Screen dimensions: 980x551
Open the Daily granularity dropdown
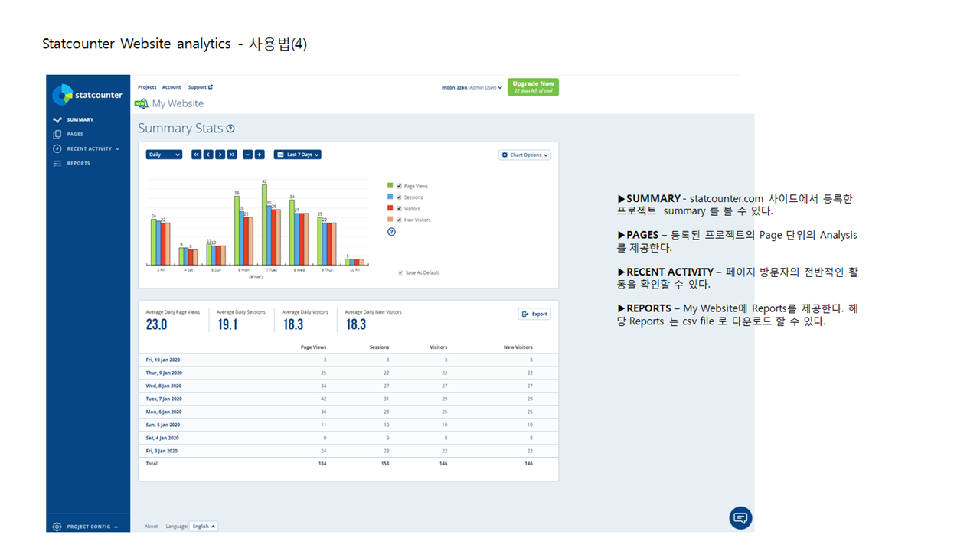164,155
